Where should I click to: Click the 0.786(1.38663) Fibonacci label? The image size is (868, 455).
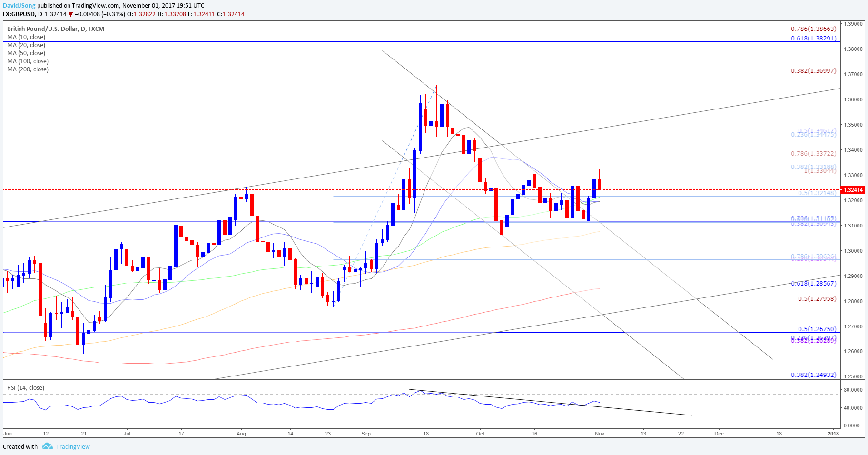(813, 29)
